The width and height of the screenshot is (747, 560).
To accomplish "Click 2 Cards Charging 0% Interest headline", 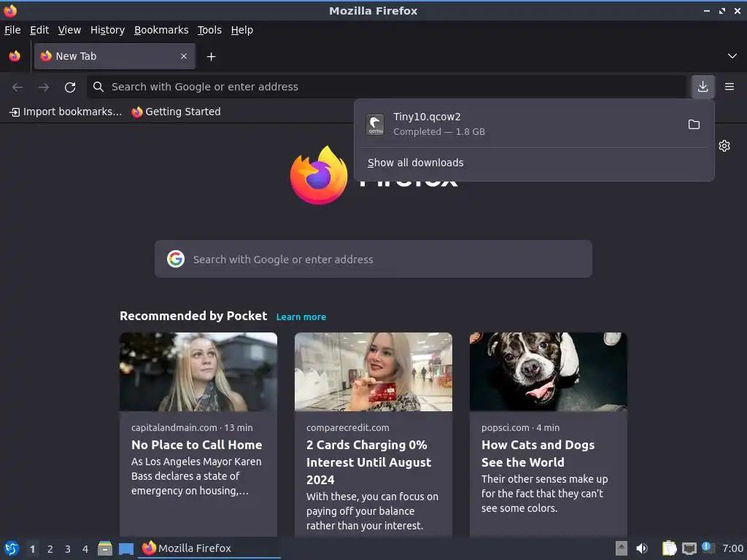I will click(368, 462).
